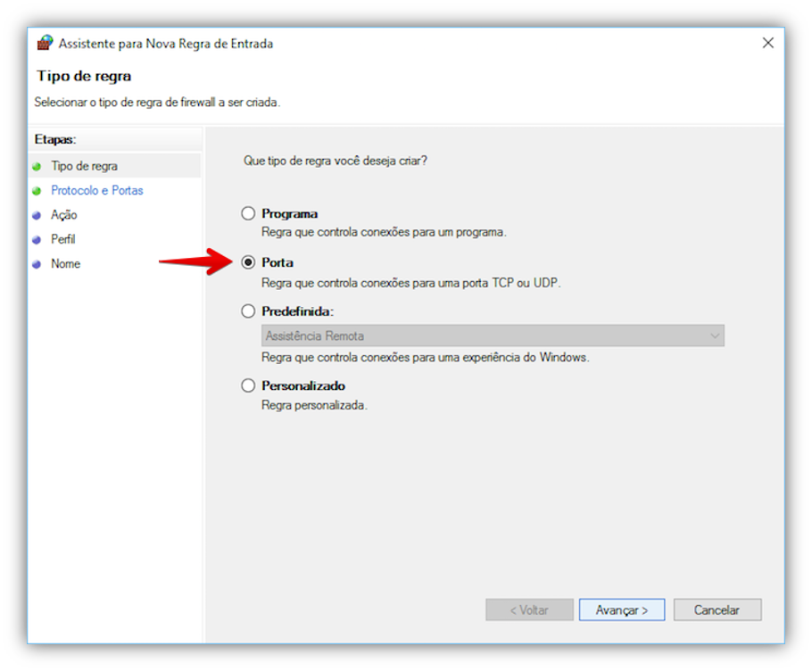Select the Porta radio button
Screen dimensions: 812x671
point(248,263)
